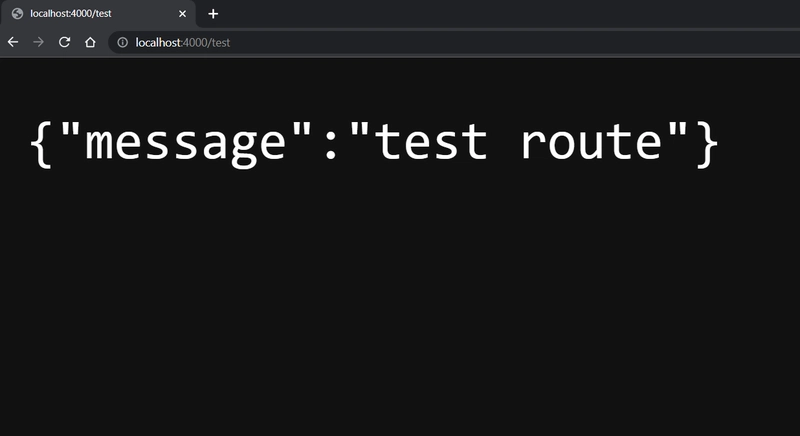Close the localhost:4000/test tab

(182, 14)
